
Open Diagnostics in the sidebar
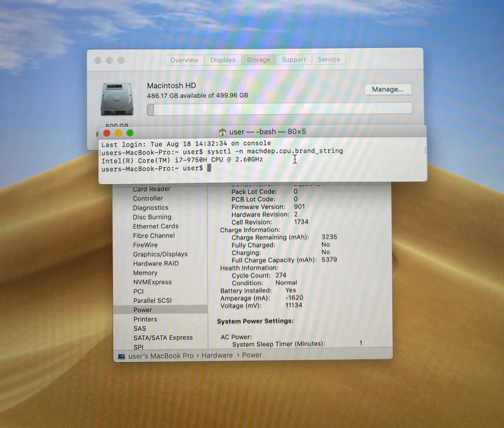coord(150,207)
